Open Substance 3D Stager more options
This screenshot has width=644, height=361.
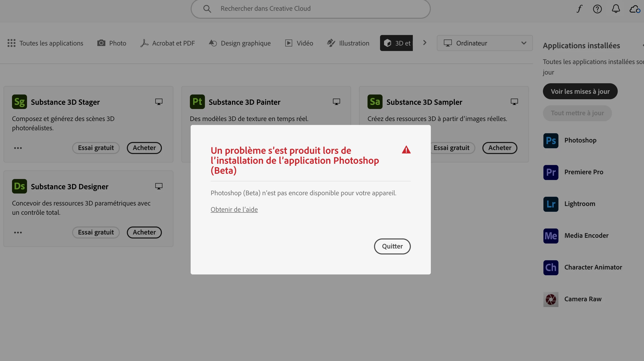point(18,148)
